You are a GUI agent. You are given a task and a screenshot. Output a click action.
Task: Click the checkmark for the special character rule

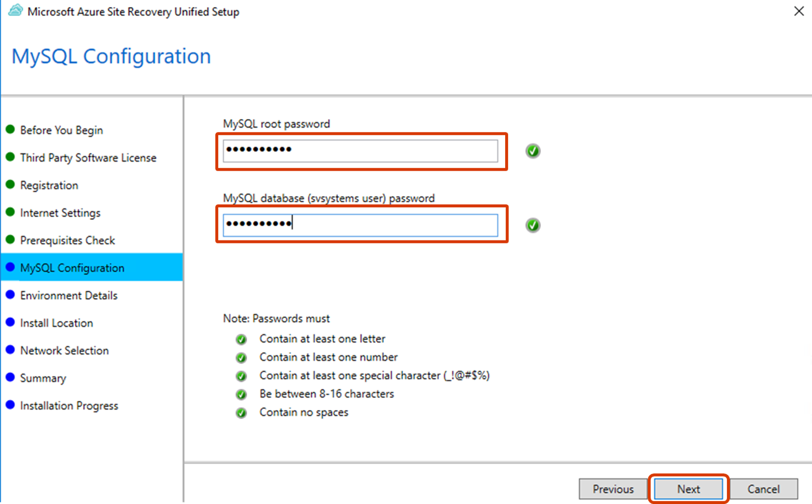tap(241, 376)
